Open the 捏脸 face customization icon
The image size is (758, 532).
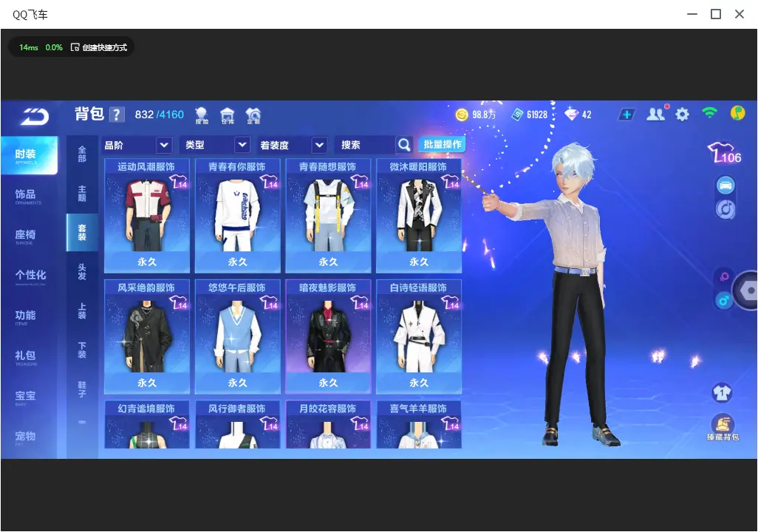pyautogui.click(x=202, y=115)
